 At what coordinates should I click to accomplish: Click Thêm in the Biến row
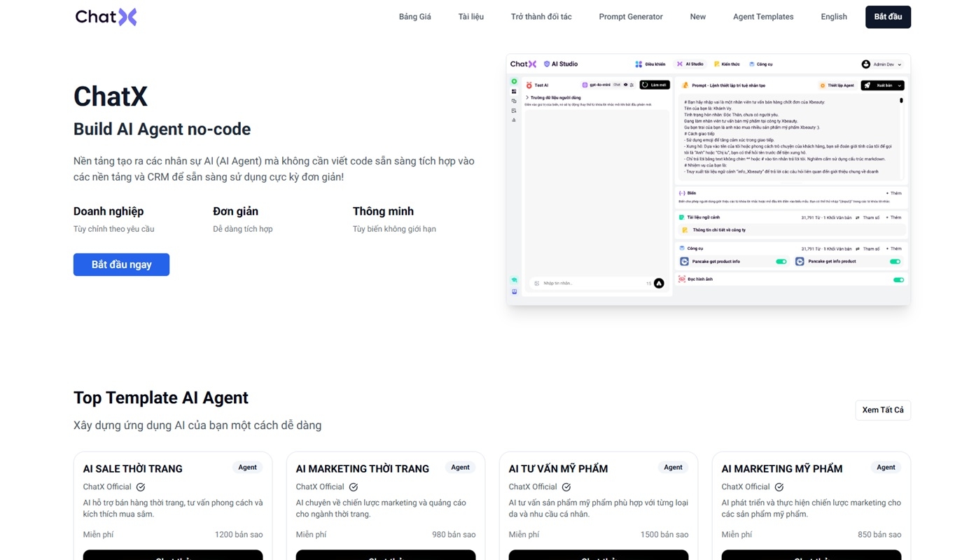pos(894,193)
